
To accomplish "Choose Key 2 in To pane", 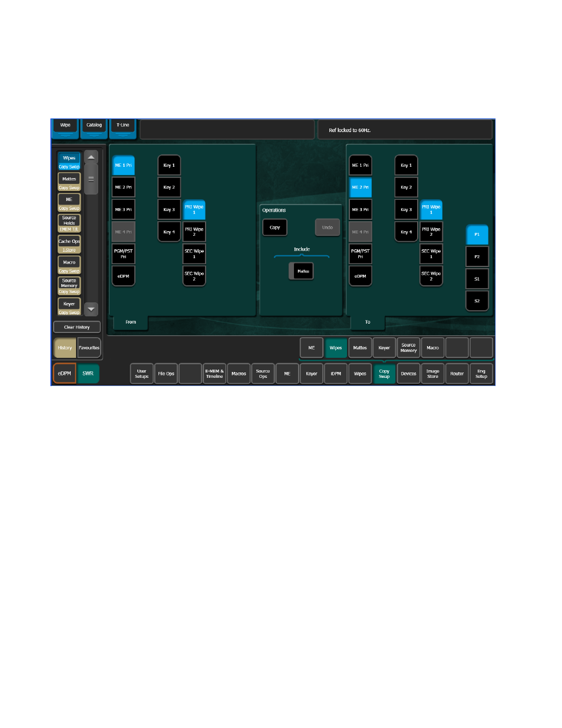I will click(406, 187).
